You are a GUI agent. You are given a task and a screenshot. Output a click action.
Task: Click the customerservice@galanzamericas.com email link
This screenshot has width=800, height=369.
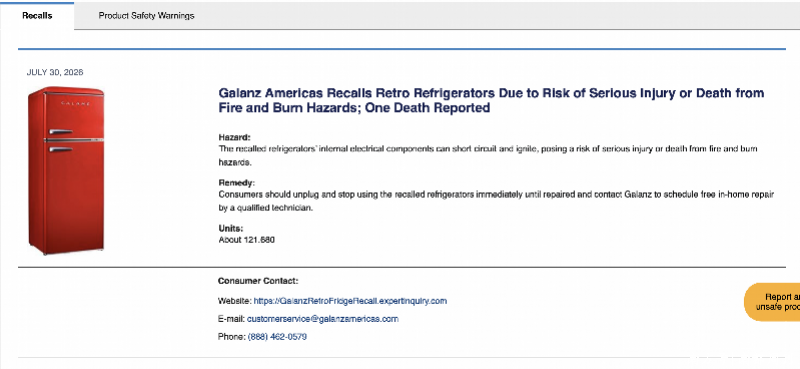pos(322,319)
